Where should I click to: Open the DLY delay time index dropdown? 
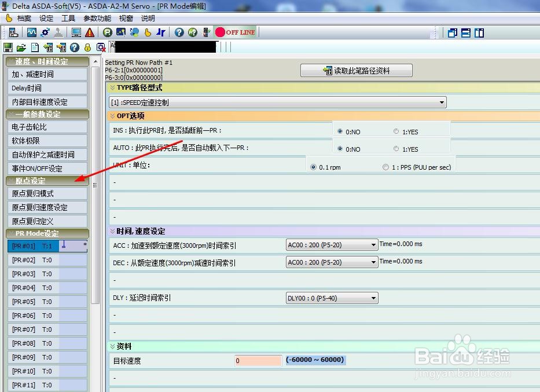[332, 298]
